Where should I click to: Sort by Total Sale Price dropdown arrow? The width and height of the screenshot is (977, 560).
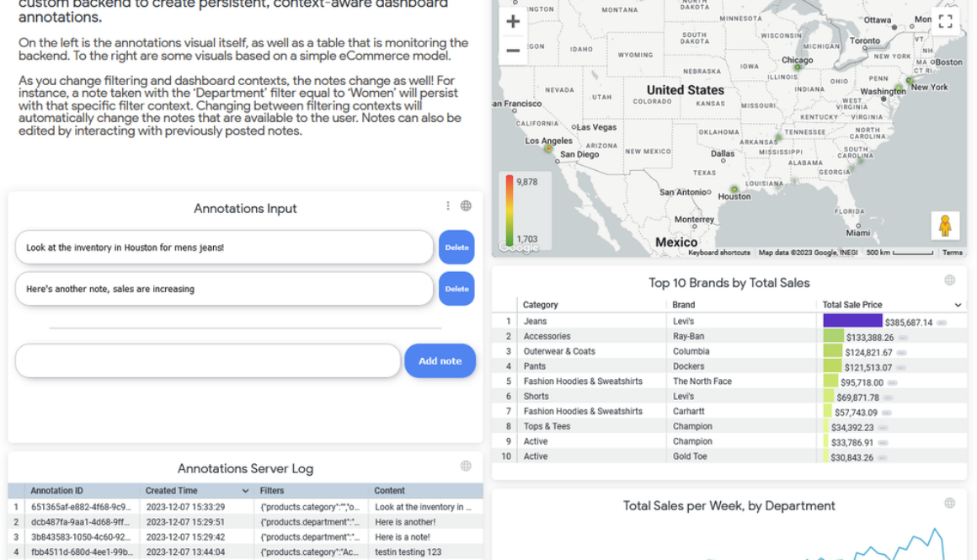(958, 305)
